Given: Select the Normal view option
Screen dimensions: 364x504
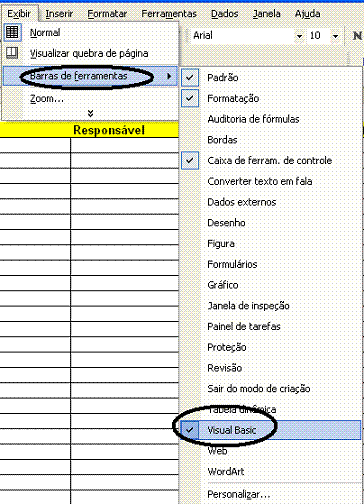Looking at the screenshot, I should coord(90,33).
